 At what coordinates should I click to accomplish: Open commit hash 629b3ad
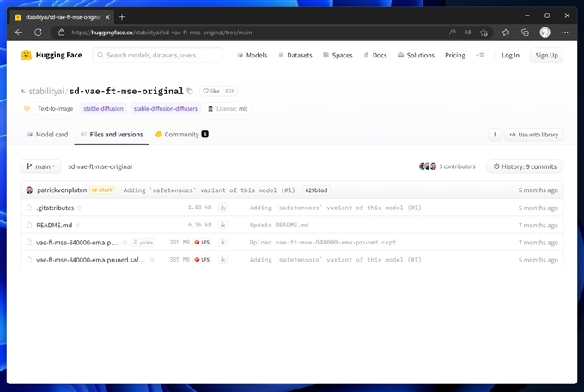coord(316,190)
